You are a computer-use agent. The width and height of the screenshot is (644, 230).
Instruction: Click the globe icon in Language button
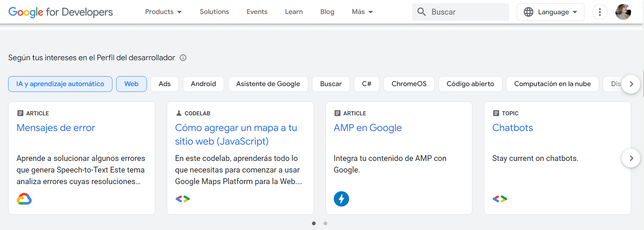[528, 12]
